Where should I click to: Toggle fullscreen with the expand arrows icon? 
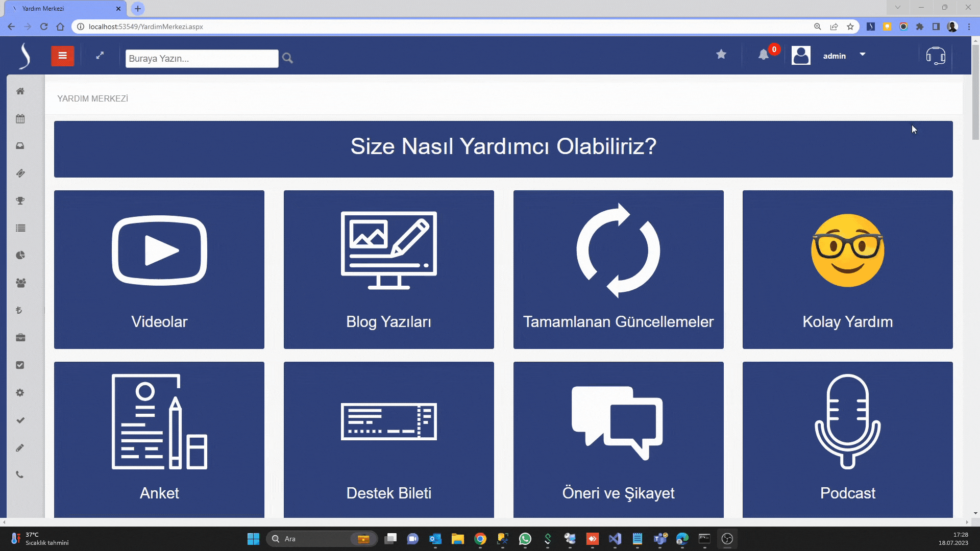click(100, 56)
